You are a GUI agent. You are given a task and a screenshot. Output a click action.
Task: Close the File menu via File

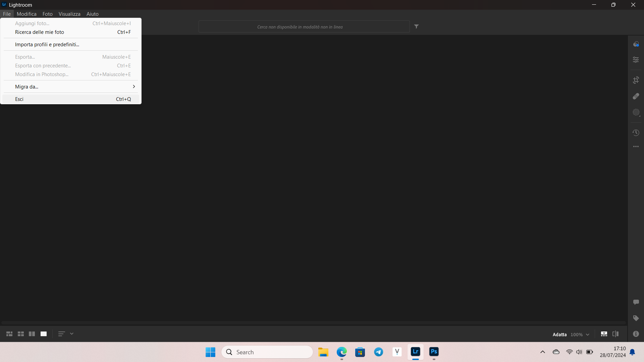7,14
